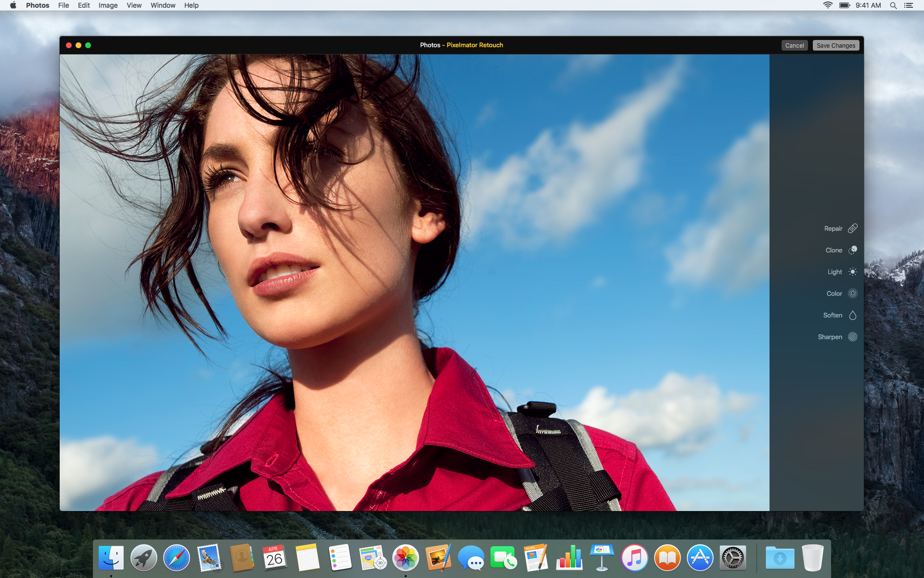Check battery status in the menu bar
This screenshot has height=578, width=924.
coord(845,5)
